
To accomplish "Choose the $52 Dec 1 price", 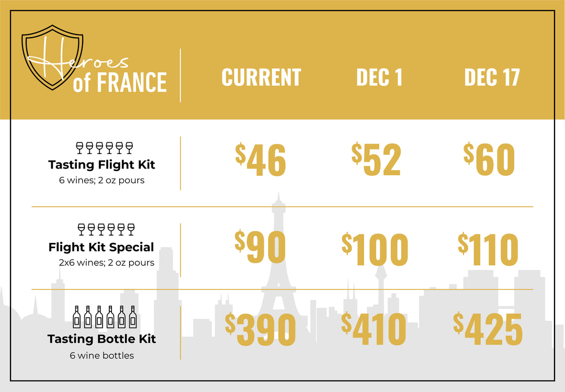I will [376, 159].
